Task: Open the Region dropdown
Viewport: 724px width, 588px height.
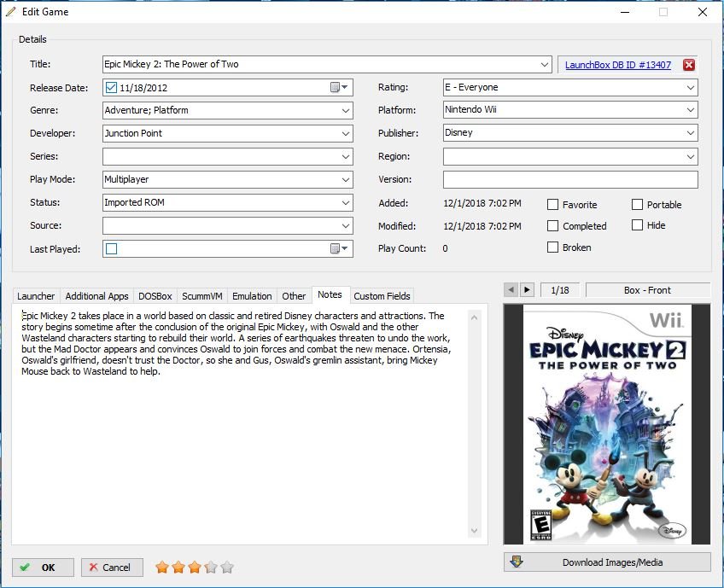Action: pyautogui.click(x=691, y=157)
